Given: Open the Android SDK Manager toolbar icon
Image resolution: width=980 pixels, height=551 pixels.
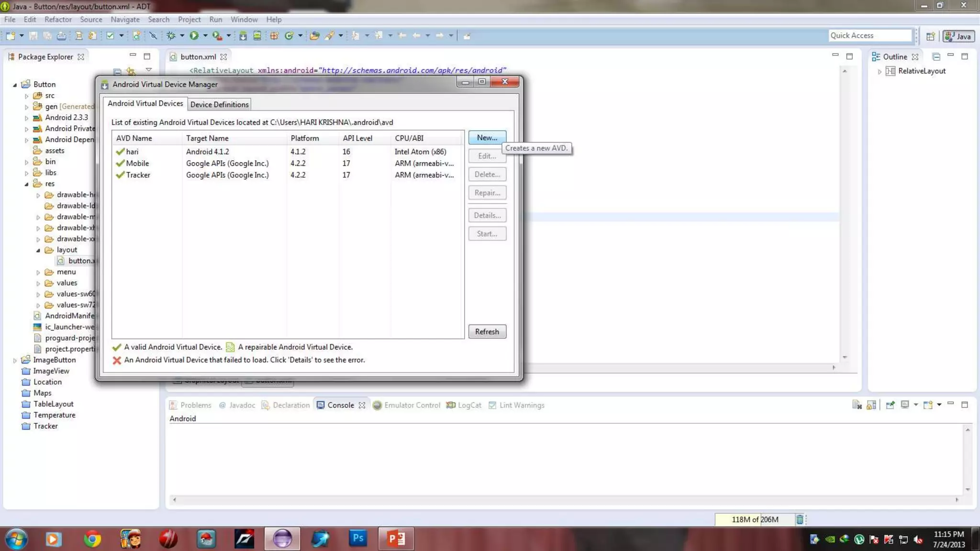Looking at the screenshot, I should [243, 36].
